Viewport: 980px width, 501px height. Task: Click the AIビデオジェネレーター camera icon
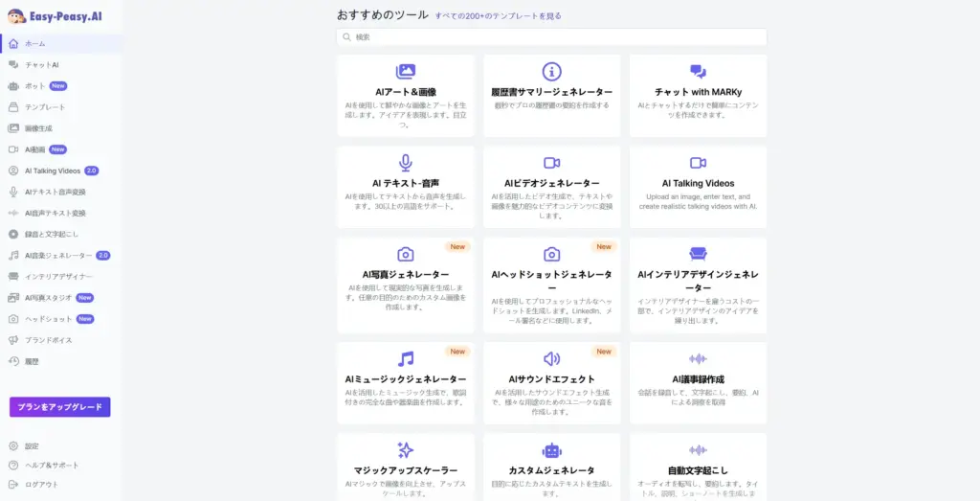551,163
